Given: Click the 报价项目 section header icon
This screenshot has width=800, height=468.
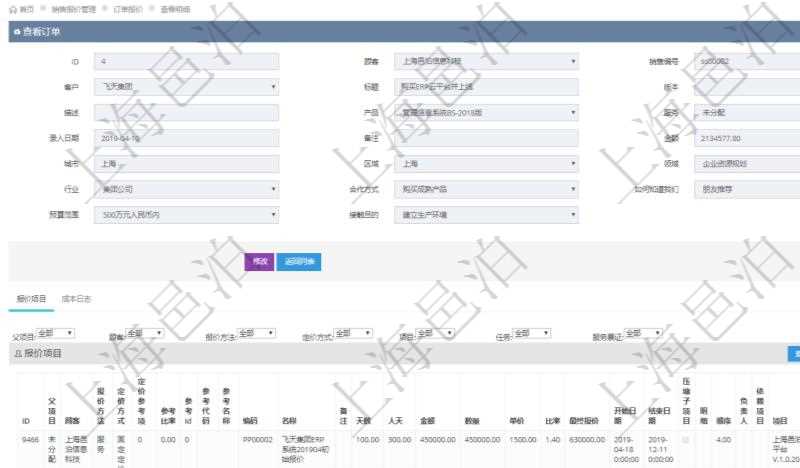Looking at the screenshot, I should tap(17, 353).
